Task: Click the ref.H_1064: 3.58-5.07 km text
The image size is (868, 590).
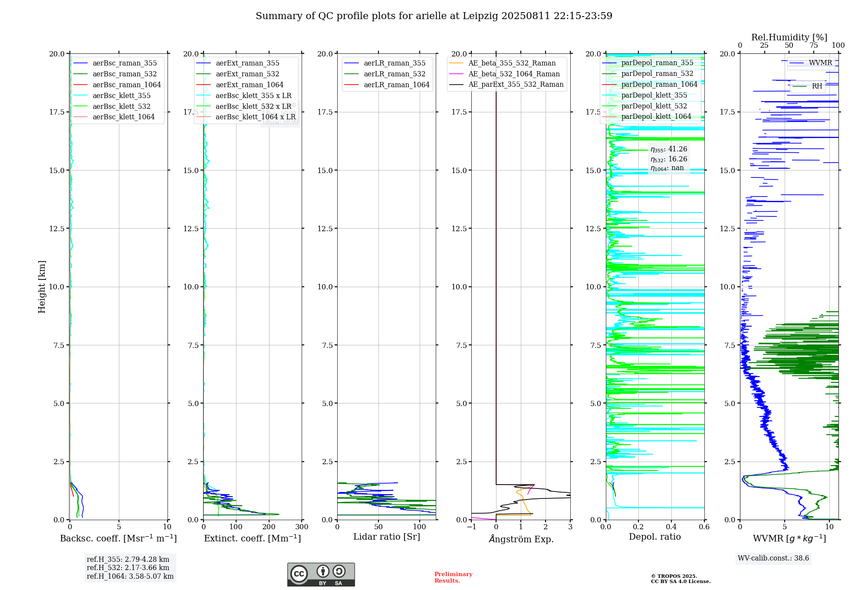Action: pyautogui.click(x=130, y=577)
